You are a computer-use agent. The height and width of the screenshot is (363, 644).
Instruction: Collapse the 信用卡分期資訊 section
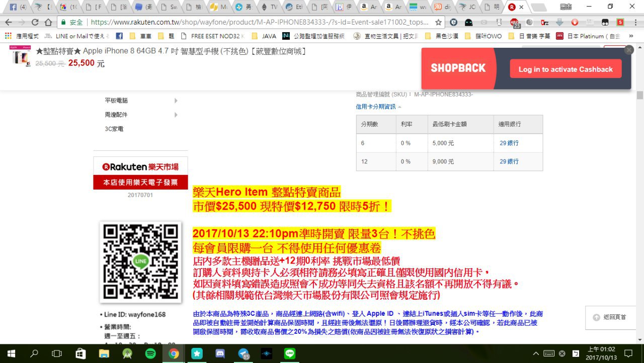(x=378, y=107)
